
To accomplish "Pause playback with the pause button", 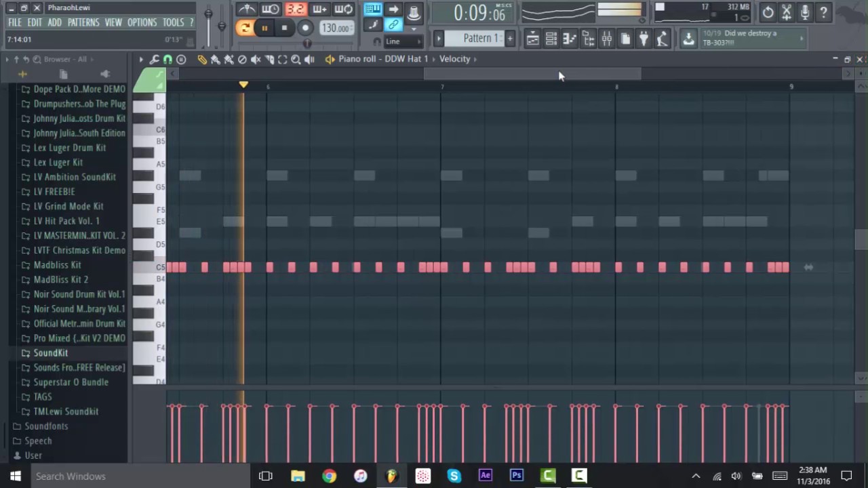I will pyautogui.click(x=264, y=28).
